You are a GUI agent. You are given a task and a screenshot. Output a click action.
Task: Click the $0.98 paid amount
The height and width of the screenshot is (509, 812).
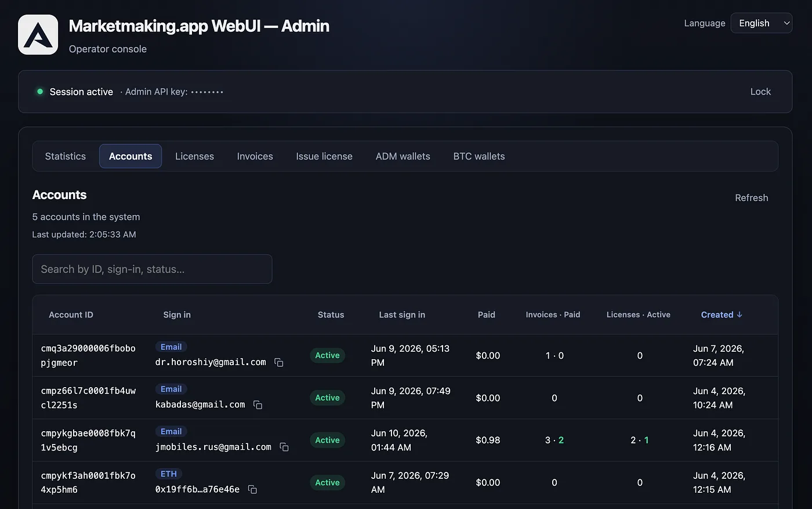coord(488,440)
